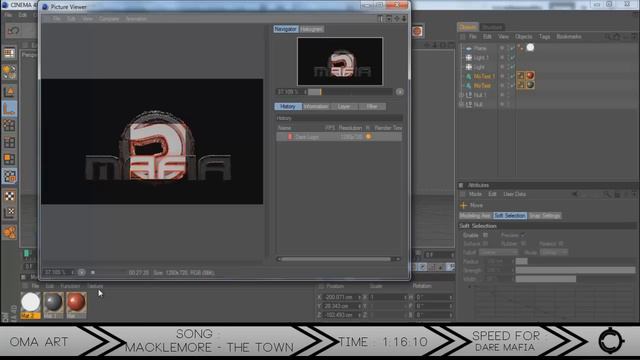Select the Snap Settings tab
Screen dimensions: 640x360
tap(544, 216)
